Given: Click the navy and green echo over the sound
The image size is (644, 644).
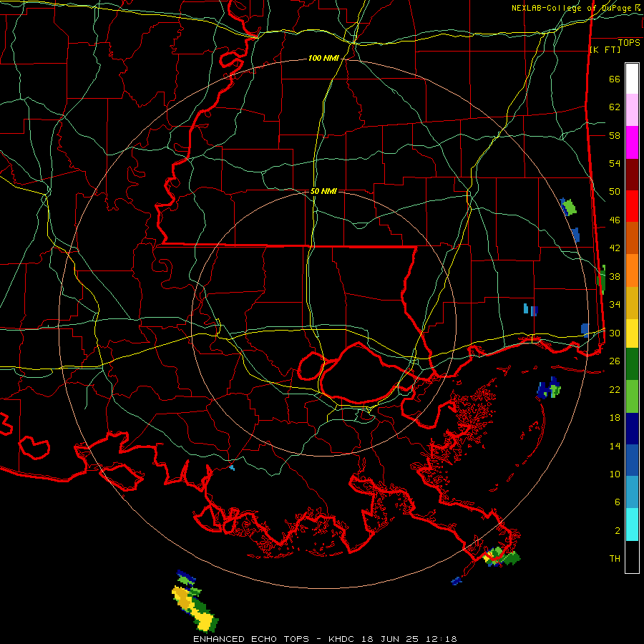Looking at the screenshot, I should pos(549,388).
